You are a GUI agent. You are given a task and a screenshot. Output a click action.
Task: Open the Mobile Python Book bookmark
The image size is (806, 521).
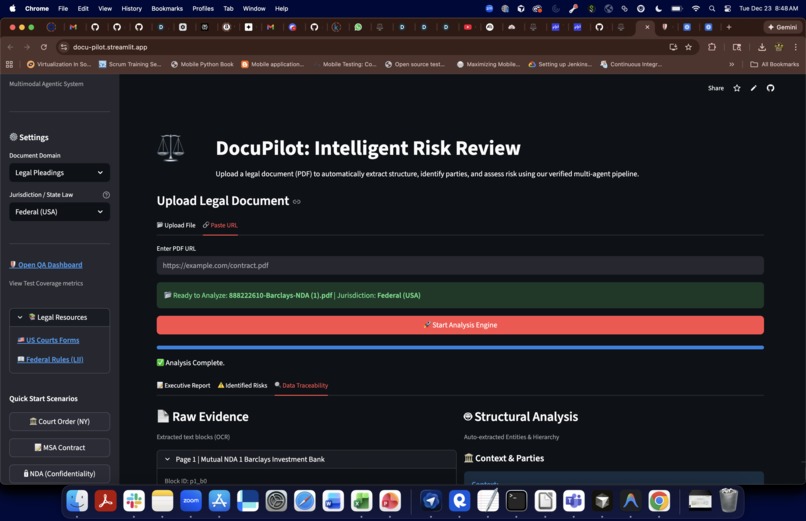(202, 64)
